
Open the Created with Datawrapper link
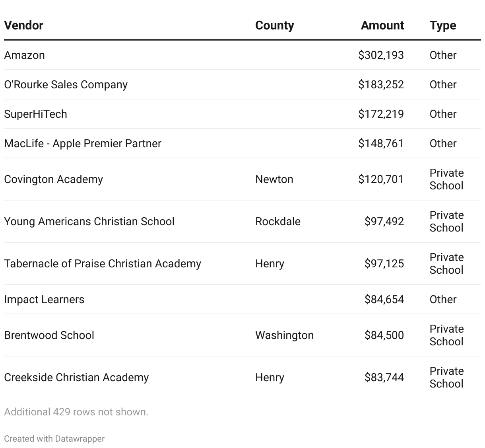(x=54, y=439)
